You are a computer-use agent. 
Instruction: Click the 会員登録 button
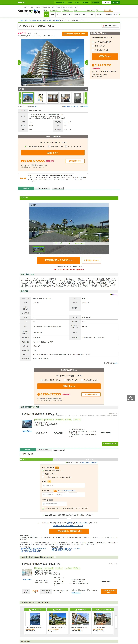point(106,2)
